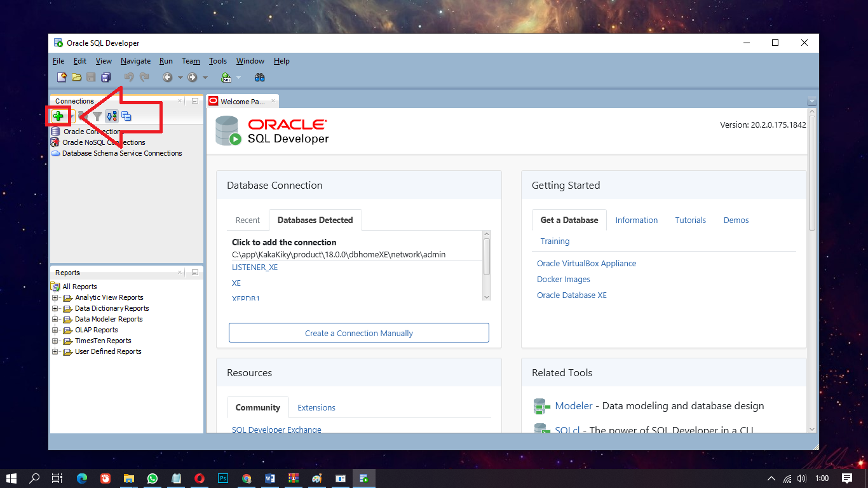Open WhatsApp from the taskbar
This screenshot has height=488, width=868.
(x=153, y=478)
